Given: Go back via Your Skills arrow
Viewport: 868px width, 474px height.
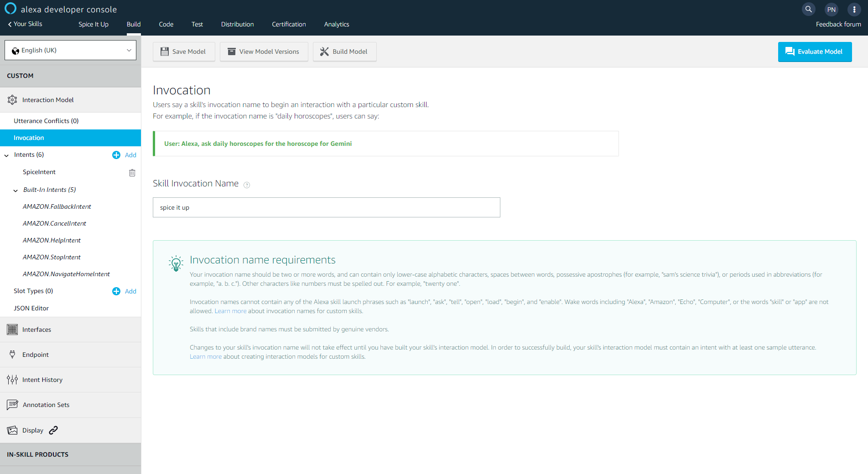Looking at the screenshot, I should click(x=25, y=24).
